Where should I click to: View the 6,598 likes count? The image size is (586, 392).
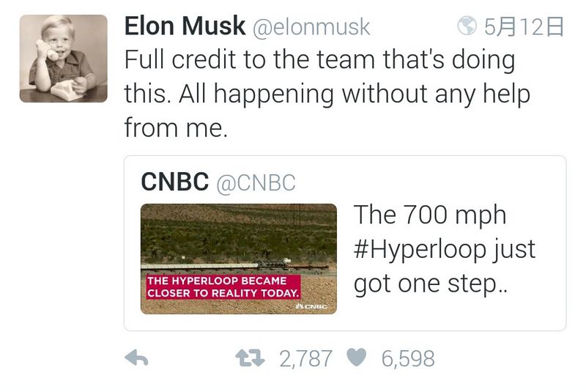coord(407,358)
